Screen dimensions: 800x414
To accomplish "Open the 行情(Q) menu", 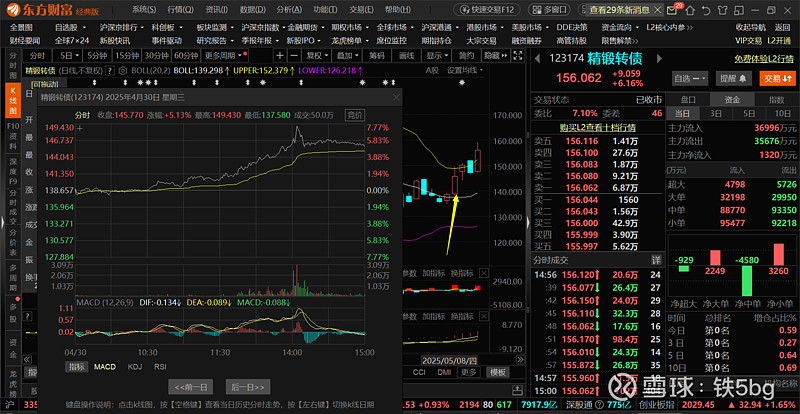I will (180, 10).
